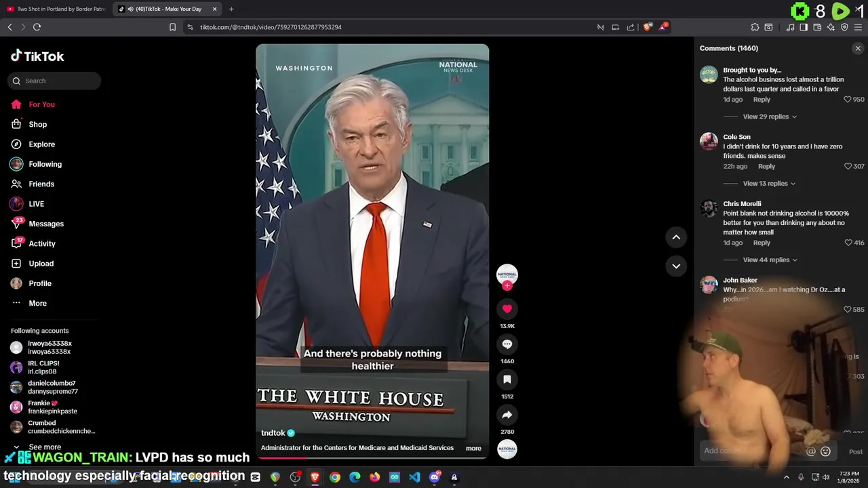Open Google Chrome in the taskbar
The height and width of the screenshot is (488, 868).
[335, 477]
